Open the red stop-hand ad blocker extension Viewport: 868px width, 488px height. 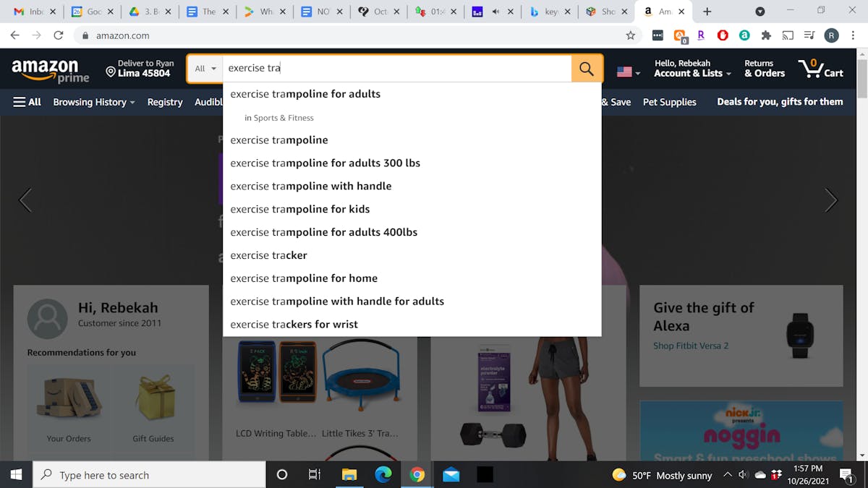pos(723,35)
